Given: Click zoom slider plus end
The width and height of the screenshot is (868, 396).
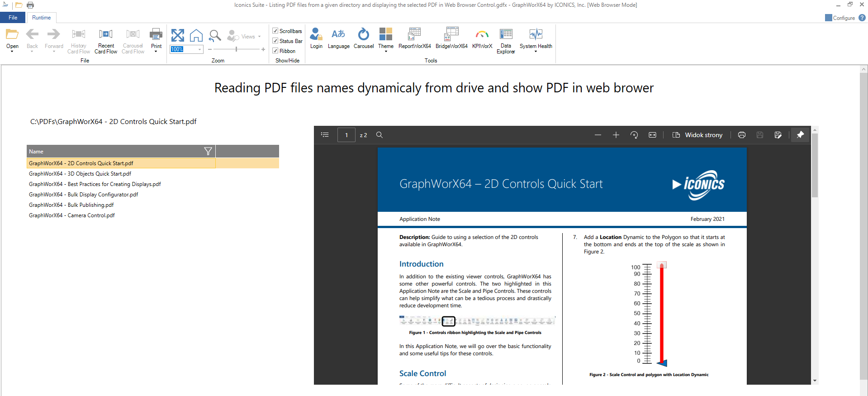Looking at the screenshot, I should click(x=263, y=49).
